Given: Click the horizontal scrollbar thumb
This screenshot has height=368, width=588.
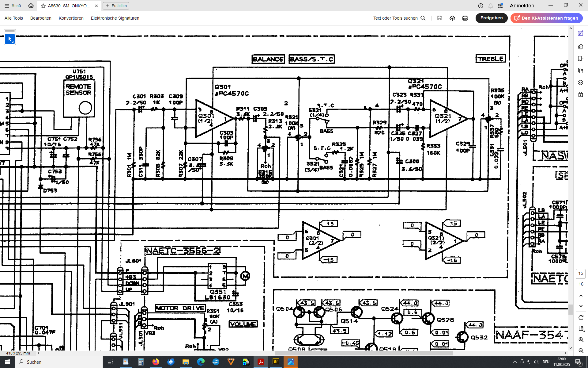Looking at the screenshot, I should pyautogui.click(x=364, y=353).
